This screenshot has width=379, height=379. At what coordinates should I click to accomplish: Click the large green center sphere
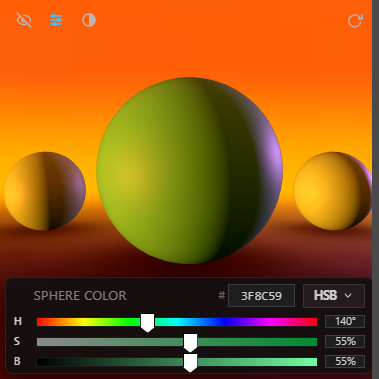(x=189, y=171)
